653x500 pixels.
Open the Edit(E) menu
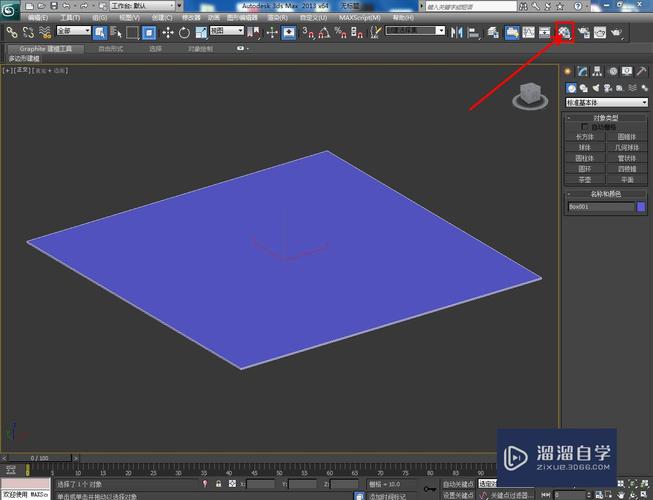pyautogui.click(x=38, y=18)
